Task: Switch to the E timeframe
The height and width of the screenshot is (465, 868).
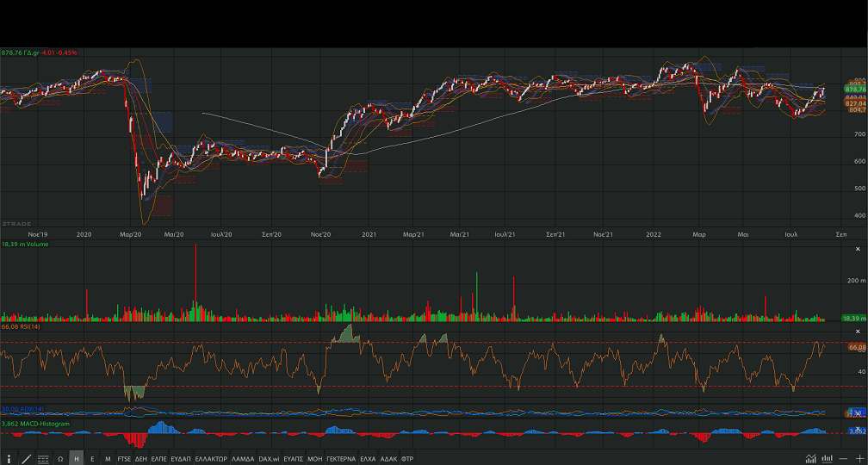Action: tap(92, 459)
